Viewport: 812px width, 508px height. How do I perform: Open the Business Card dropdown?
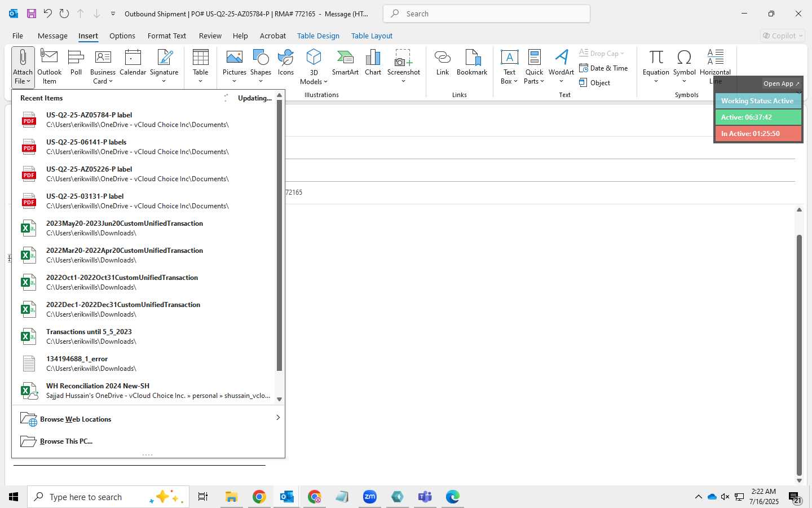click(x=103, y=67)
